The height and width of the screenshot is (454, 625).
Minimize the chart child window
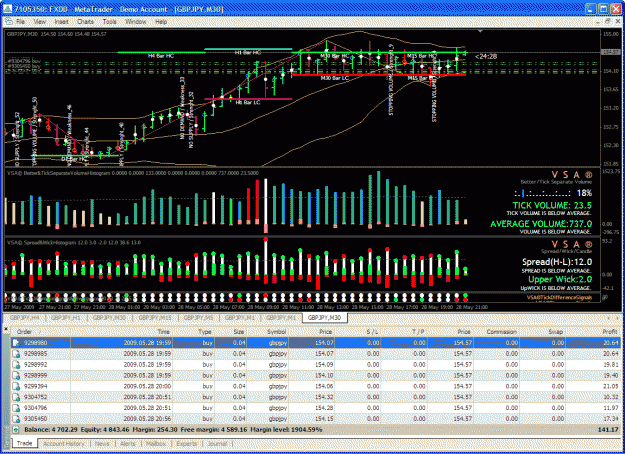(x=597, y=21)
